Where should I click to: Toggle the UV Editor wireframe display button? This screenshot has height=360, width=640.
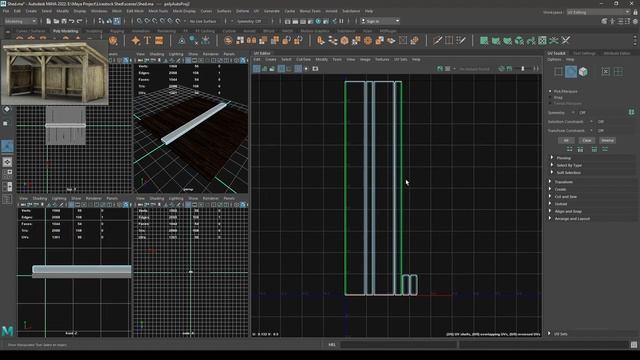256,69
